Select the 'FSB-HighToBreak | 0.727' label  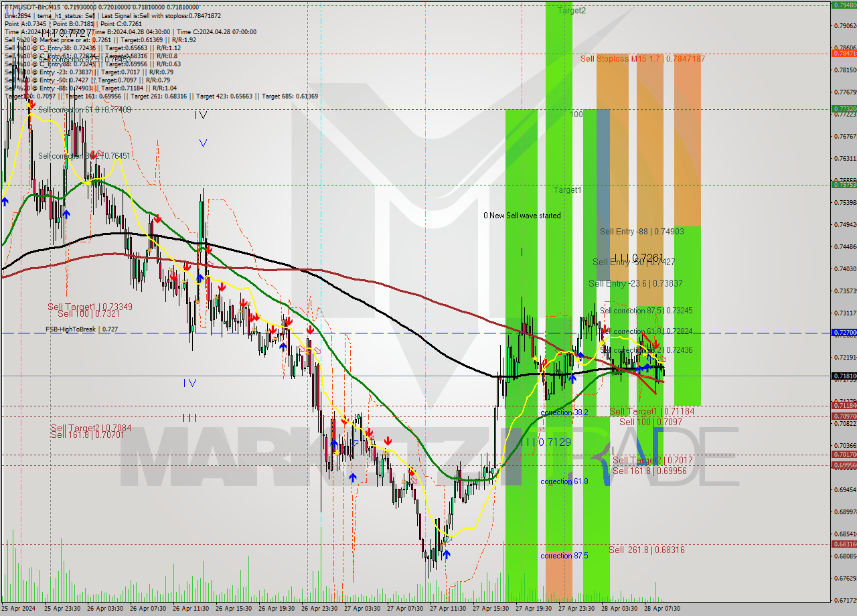pos(82,329)
